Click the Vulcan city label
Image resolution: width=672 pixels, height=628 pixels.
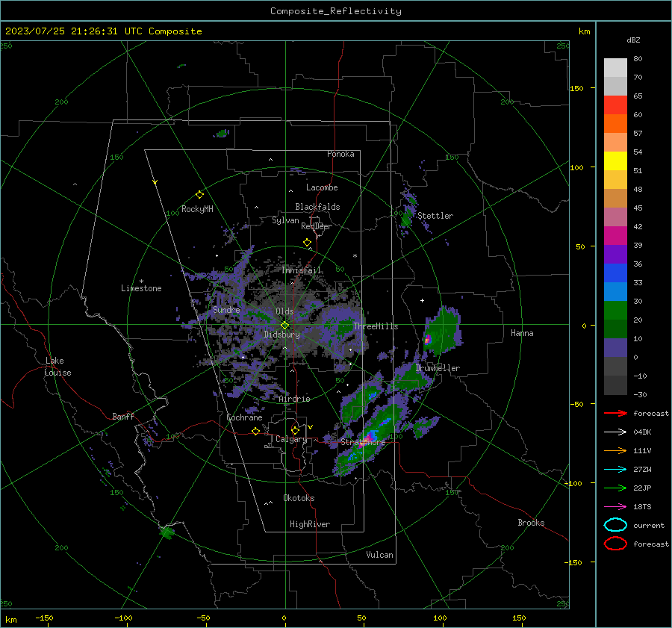379,554
